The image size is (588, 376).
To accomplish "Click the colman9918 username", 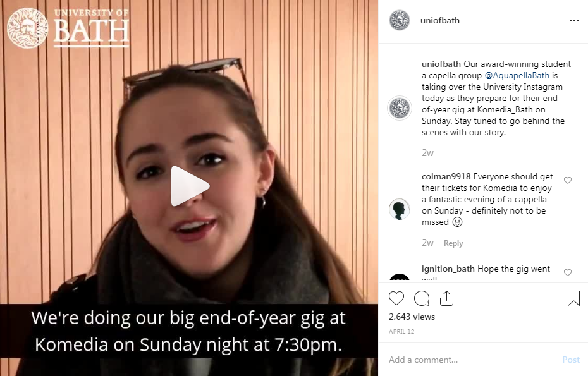I will (446, 176).
